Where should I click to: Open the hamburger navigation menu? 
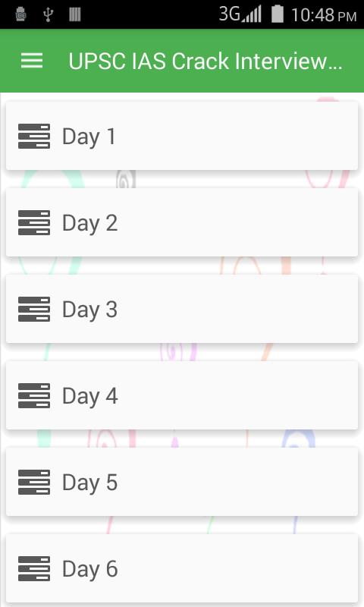tap(32, 61)
